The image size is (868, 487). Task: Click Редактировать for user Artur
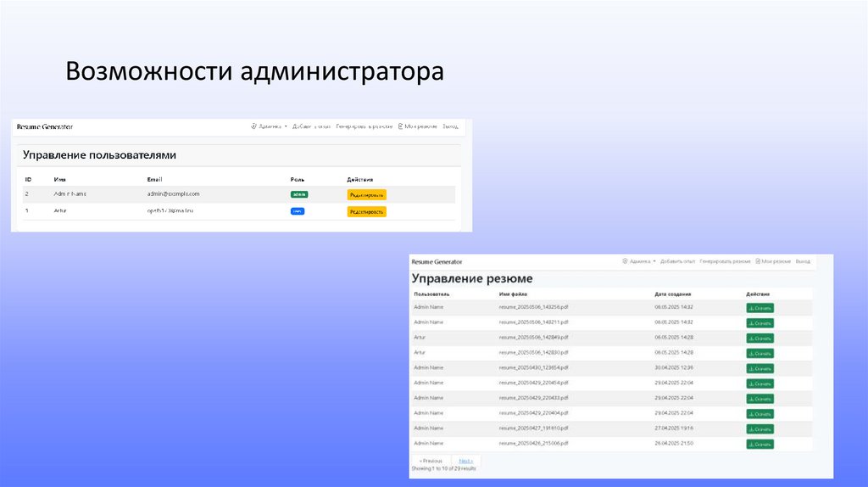[366, 211]
